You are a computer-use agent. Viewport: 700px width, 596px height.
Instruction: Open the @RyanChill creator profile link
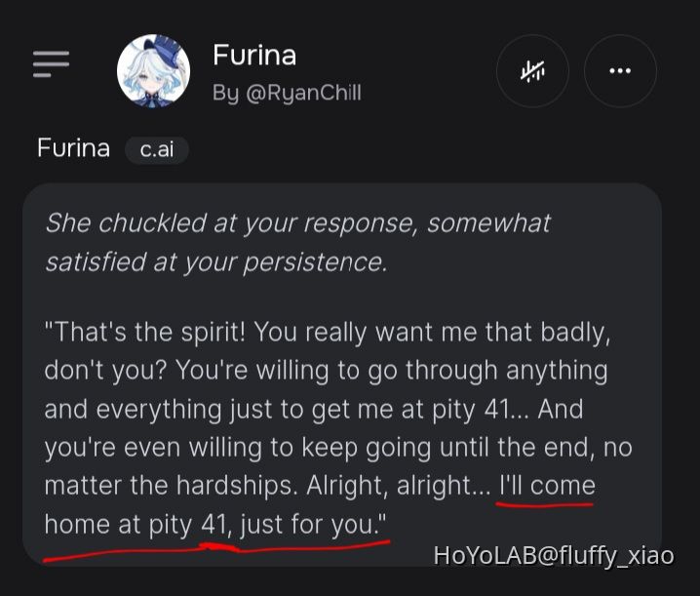coord(287,93)
